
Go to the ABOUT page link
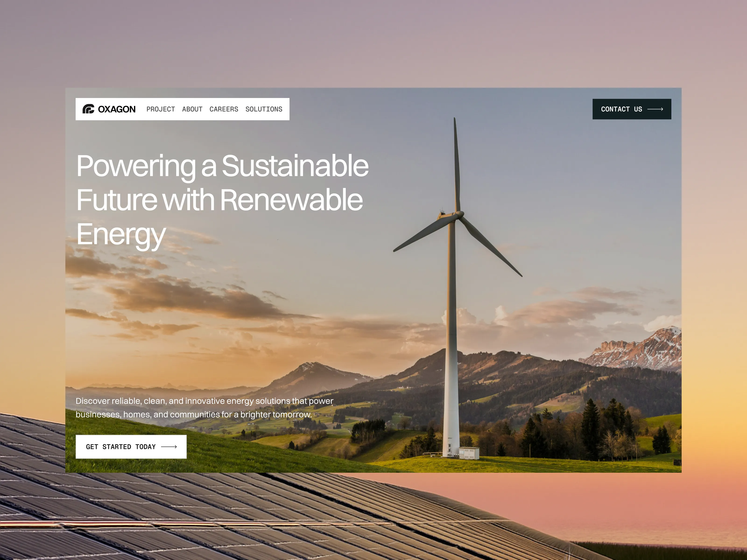192,109
